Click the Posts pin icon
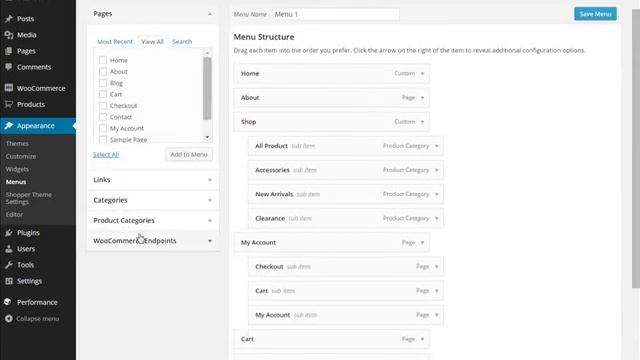 pyautogui.click(x=9, y=19)
